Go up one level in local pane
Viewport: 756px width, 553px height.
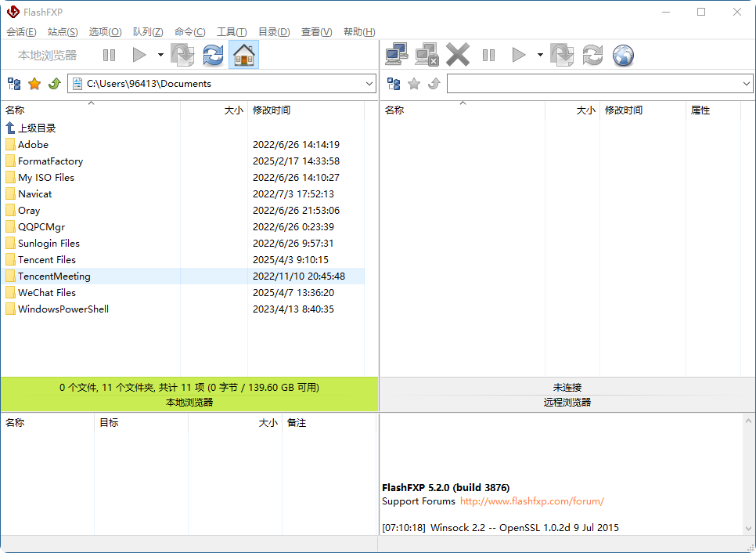[x=55, y=84]
